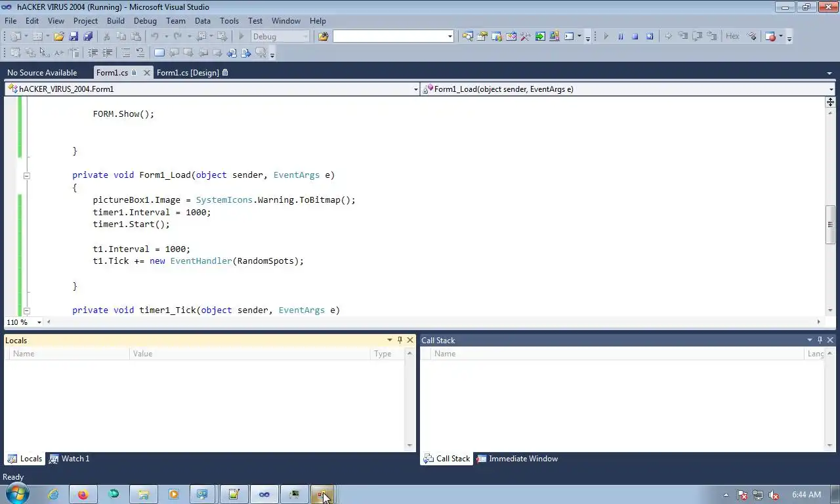
Task: Switch to the Immediate Window tab
Action: 517,459
